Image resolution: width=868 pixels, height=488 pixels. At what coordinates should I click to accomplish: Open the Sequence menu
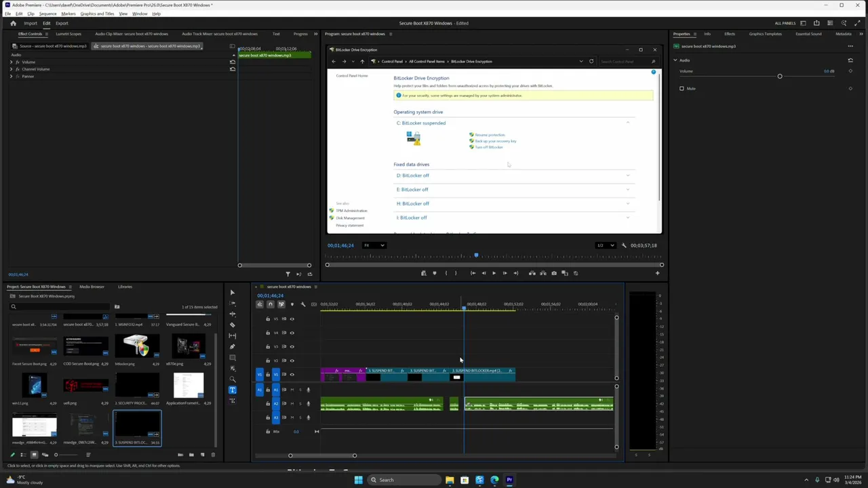tap(47, 14)
